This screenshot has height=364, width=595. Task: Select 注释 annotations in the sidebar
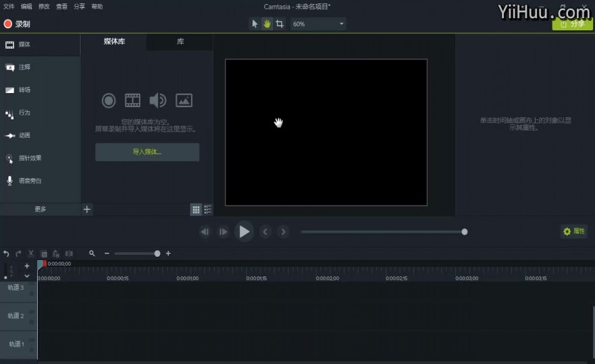pyautogui.click(x=40, y=67)
